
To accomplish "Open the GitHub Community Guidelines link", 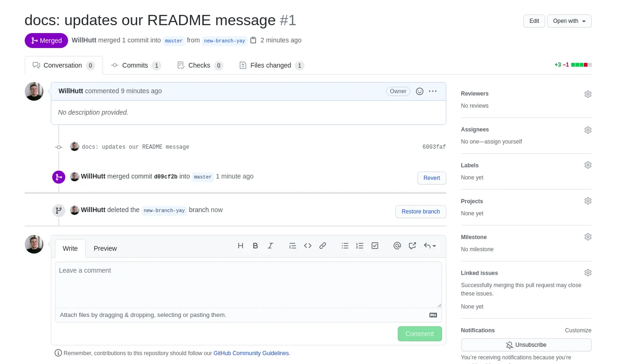I will tap(251, 353).
